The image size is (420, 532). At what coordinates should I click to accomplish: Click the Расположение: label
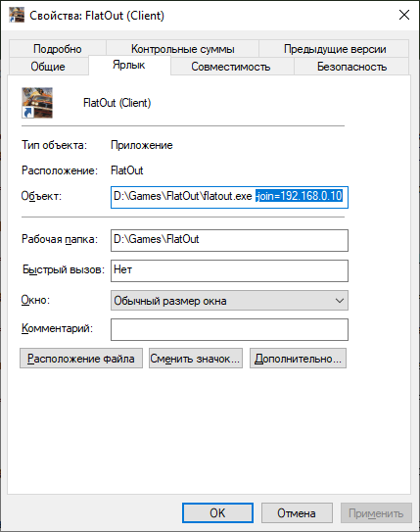point(60,170)
